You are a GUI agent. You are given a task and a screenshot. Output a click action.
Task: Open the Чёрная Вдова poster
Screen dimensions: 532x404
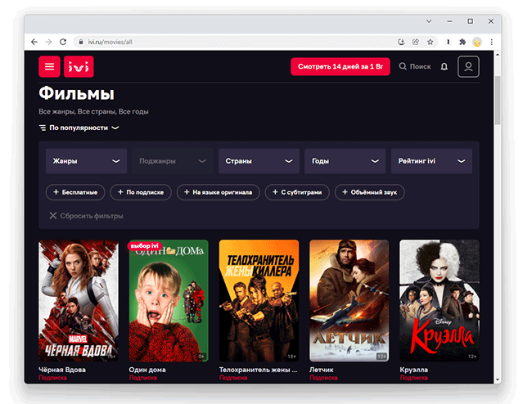(x=79, y=301)
